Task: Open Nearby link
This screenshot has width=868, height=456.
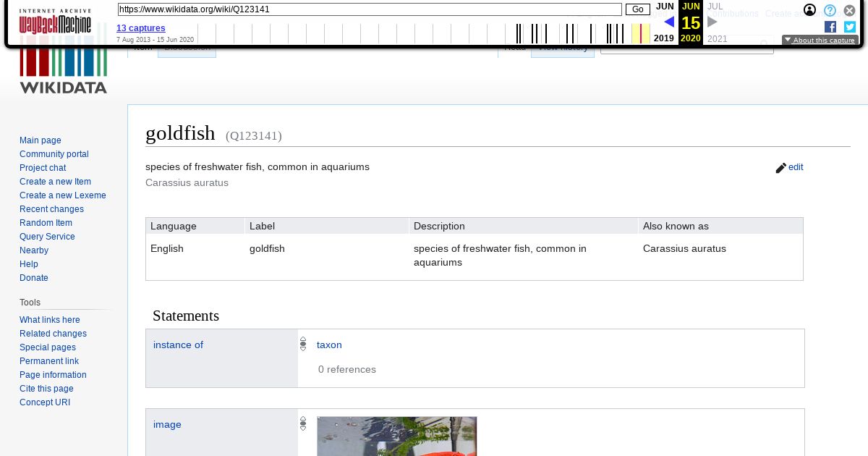Action: [x=34, y=250]
